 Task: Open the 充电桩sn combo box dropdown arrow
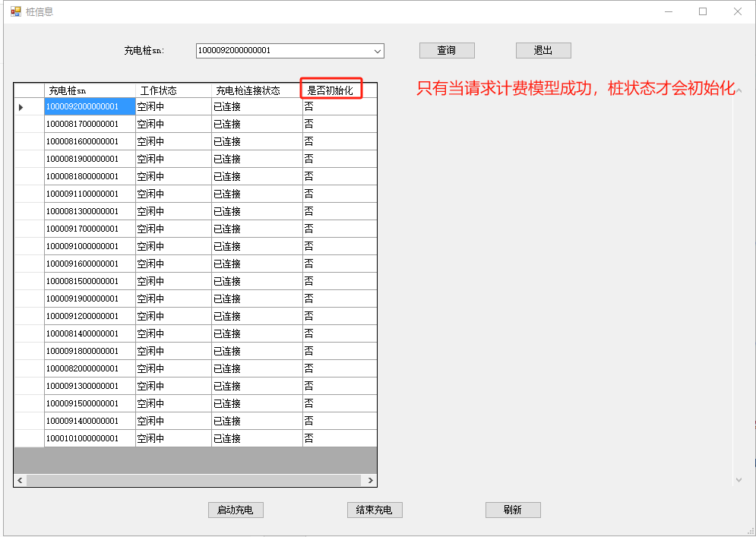click(x=377, y=51)
